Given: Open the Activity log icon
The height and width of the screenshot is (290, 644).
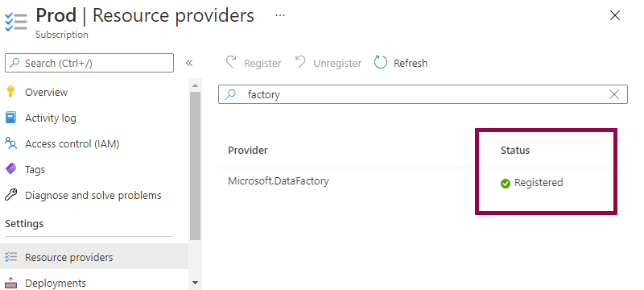Looking at the screenshot, I should click(10, 118).
